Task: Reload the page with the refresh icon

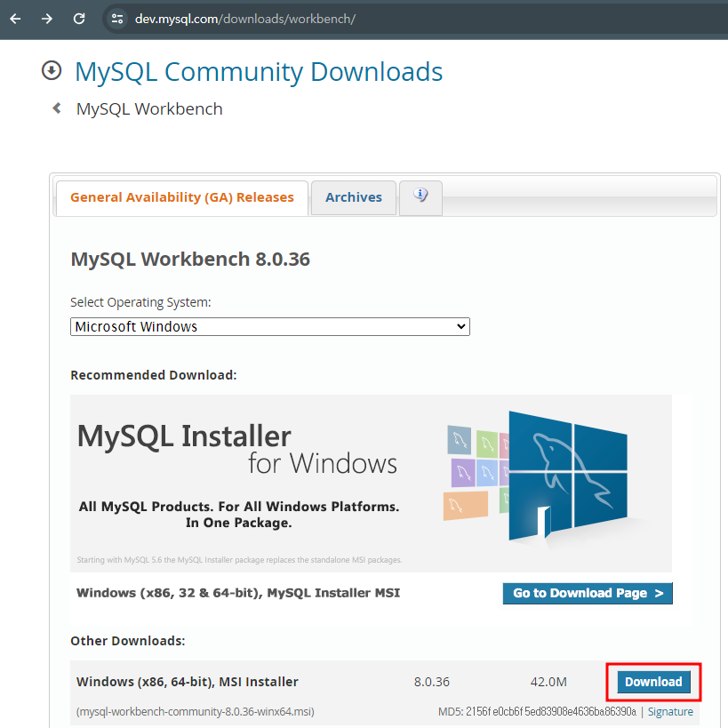Action: click(x=78, y=18)
